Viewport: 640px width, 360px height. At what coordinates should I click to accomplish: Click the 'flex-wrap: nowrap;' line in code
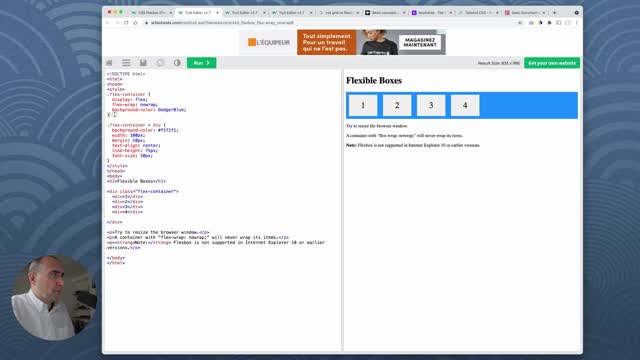[135, 104]
